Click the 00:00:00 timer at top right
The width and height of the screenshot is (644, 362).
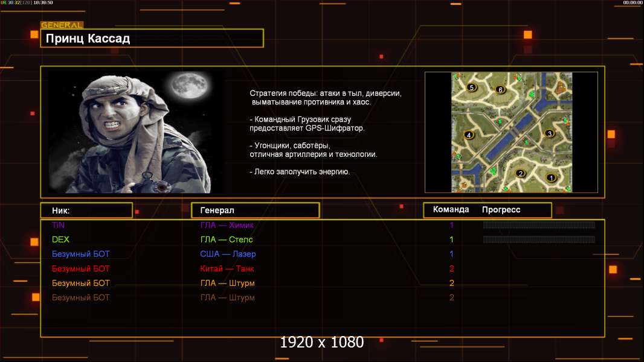[632, 3]
